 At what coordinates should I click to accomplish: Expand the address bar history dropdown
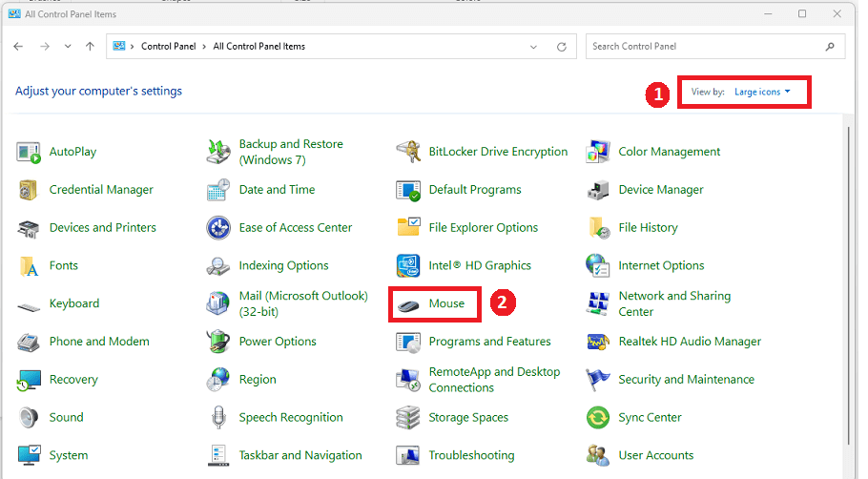(x=533, y=47)
